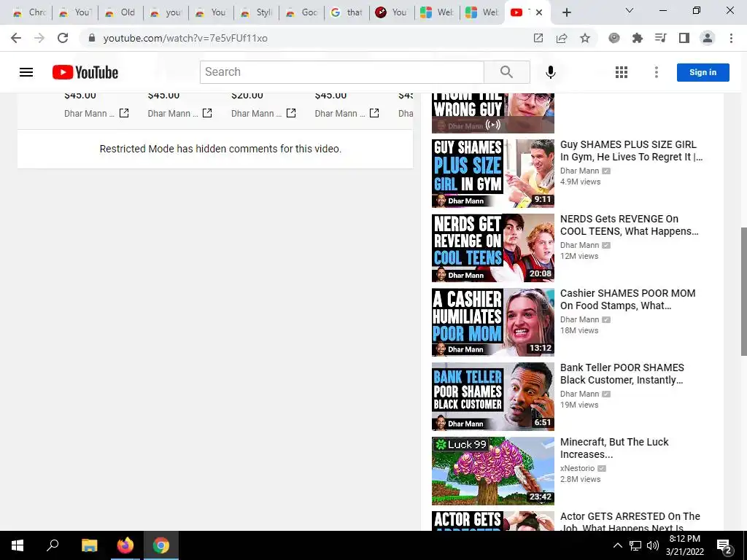Open the YouTube hamburger guide menu
747x560 pixels.
pos(26,72)
